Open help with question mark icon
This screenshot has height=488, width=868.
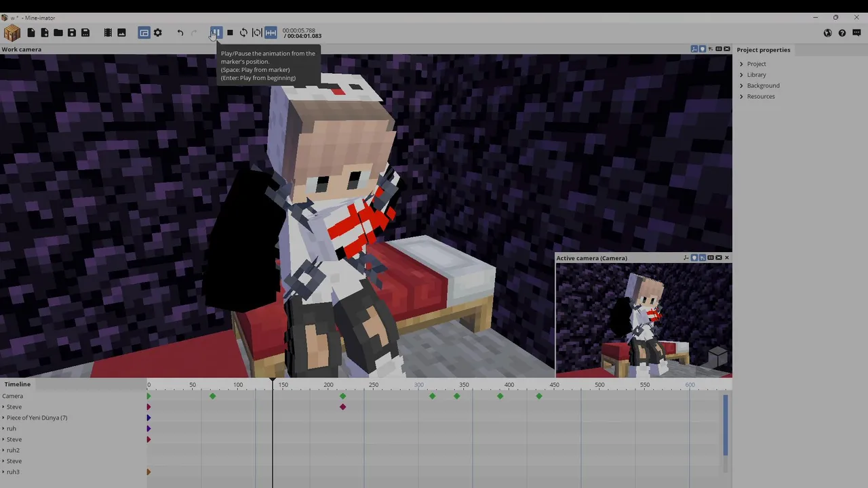pos(842,33)
